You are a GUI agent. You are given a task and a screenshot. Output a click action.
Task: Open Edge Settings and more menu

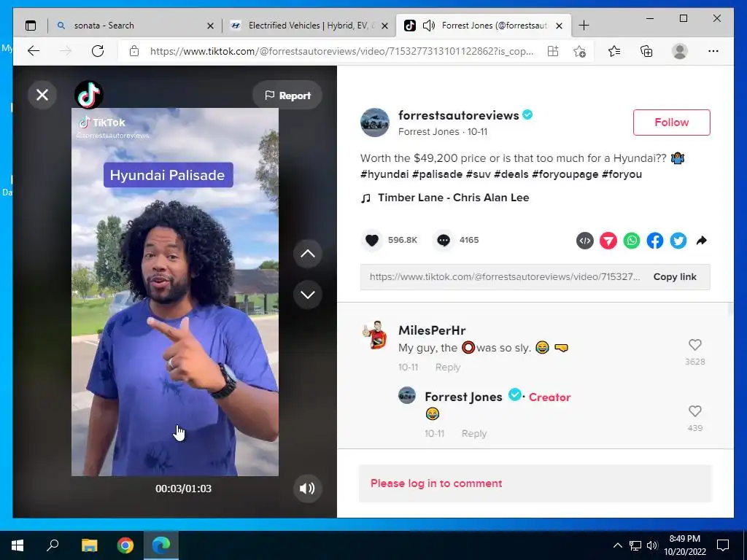pos(713,51)
